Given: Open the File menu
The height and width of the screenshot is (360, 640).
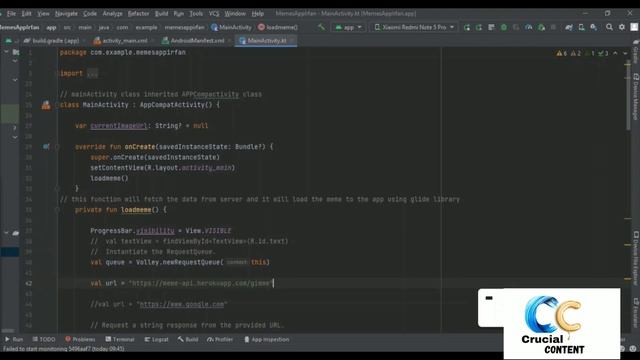Looking at the screenshot, I should (x=11, y=13).
